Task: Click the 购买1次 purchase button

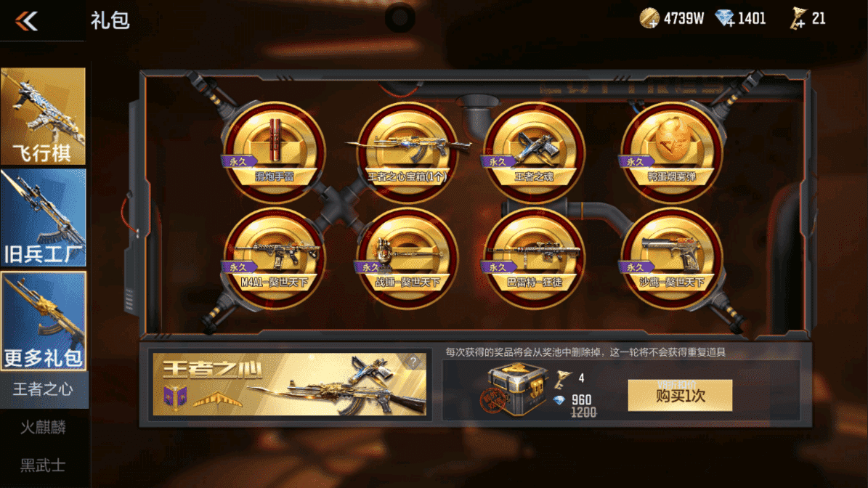Action: point(680,395)
